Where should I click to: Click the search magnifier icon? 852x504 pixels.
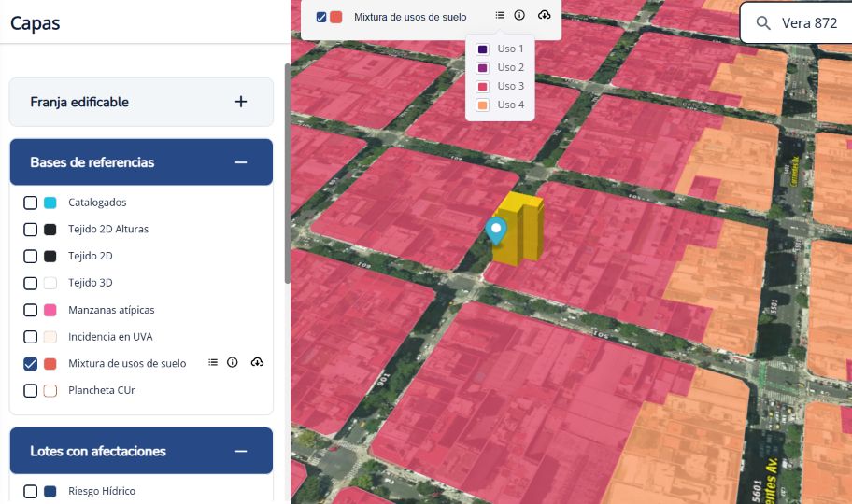click(x=763, y=22)
